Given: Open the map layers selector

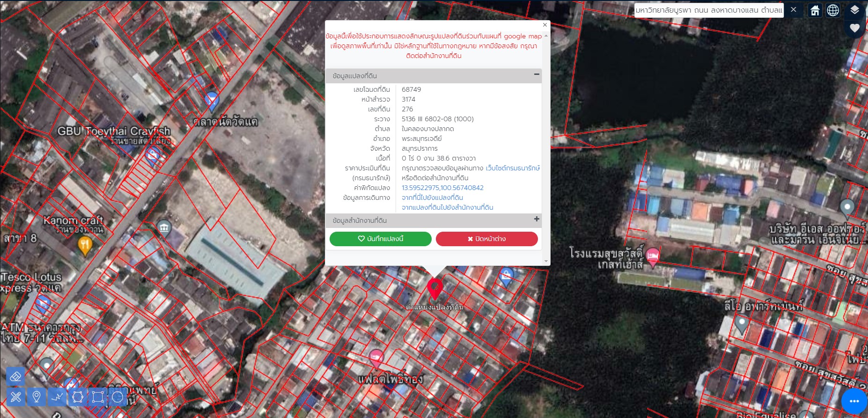Looking at the screenshot, I should 854,10.
